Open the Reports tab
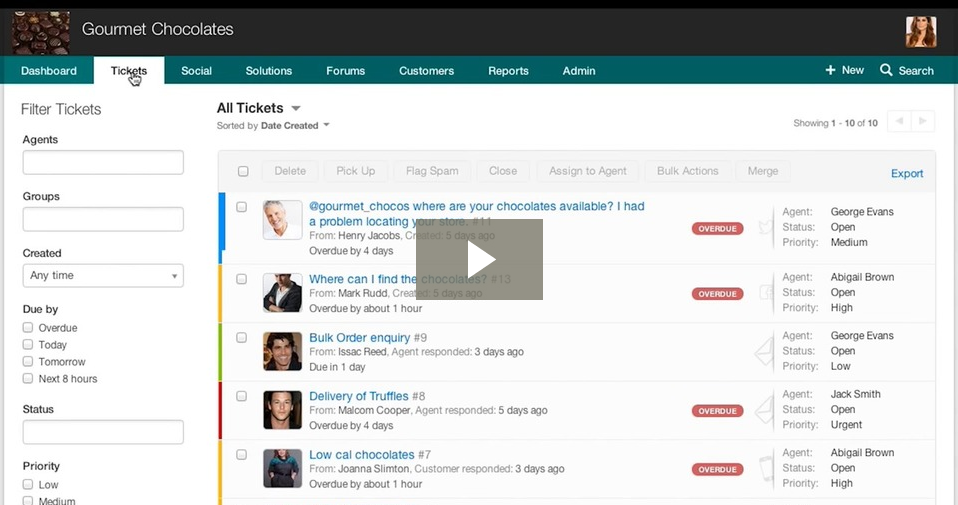This screenshot has width=958, height=505. click(508, 71)
